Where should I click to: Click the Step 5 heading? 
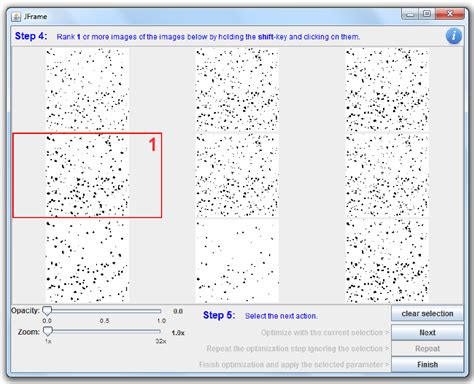coord(219,315)
